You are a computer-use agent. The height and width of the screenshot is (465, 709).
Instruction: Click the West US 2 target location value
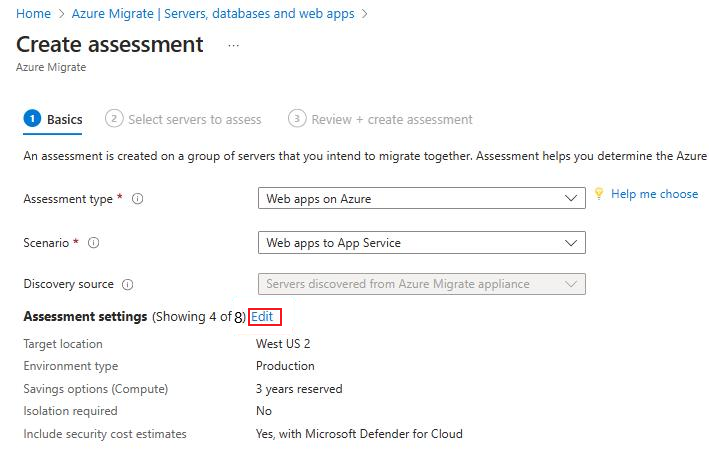[x=283, y=344]
